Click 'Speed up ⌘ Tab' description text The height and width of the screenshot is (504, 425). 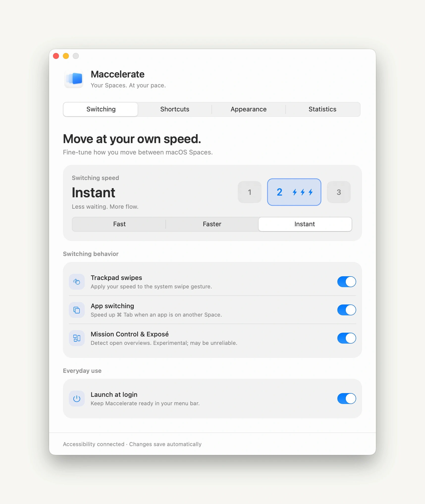point(156,315)
